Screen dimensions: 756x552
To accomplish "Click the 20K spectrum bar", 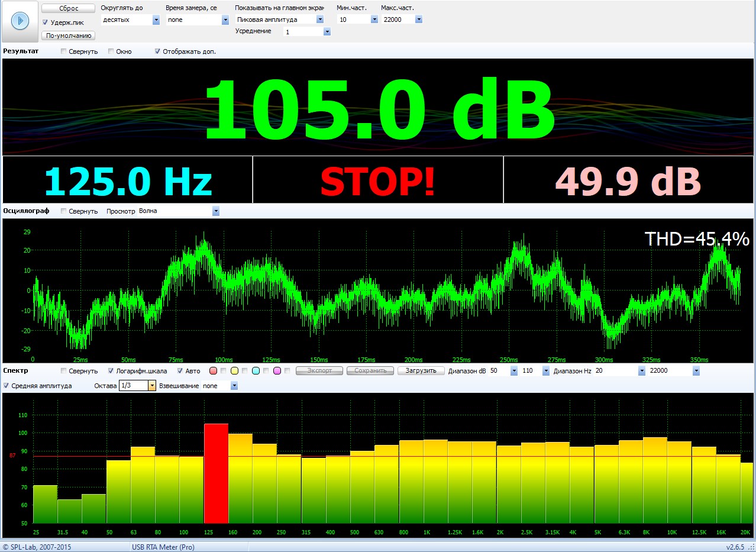I will pyautogui.click(x=747, y=493).
